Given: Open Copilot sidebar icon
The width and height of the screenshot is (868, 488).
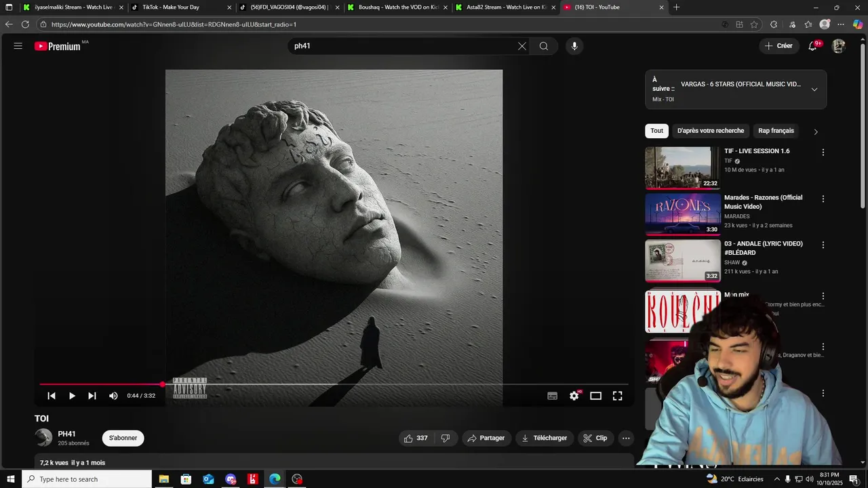Looking at the screenshot, I should (x=858, y=24).
